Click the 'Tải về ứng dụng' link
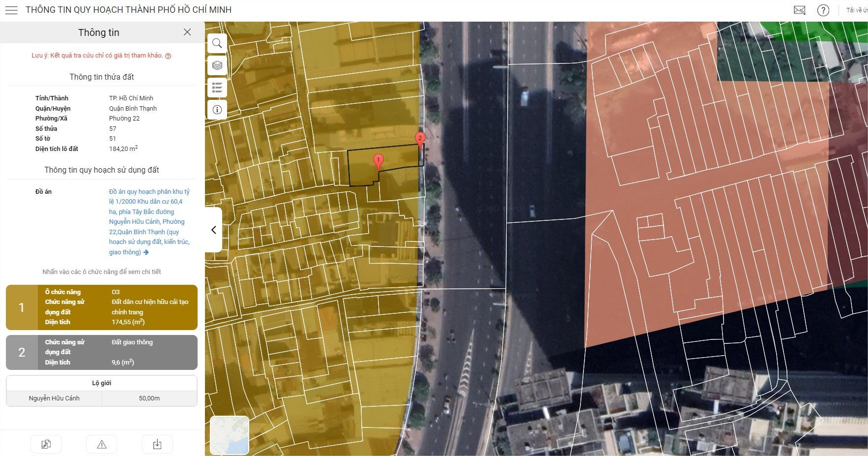 857,10
